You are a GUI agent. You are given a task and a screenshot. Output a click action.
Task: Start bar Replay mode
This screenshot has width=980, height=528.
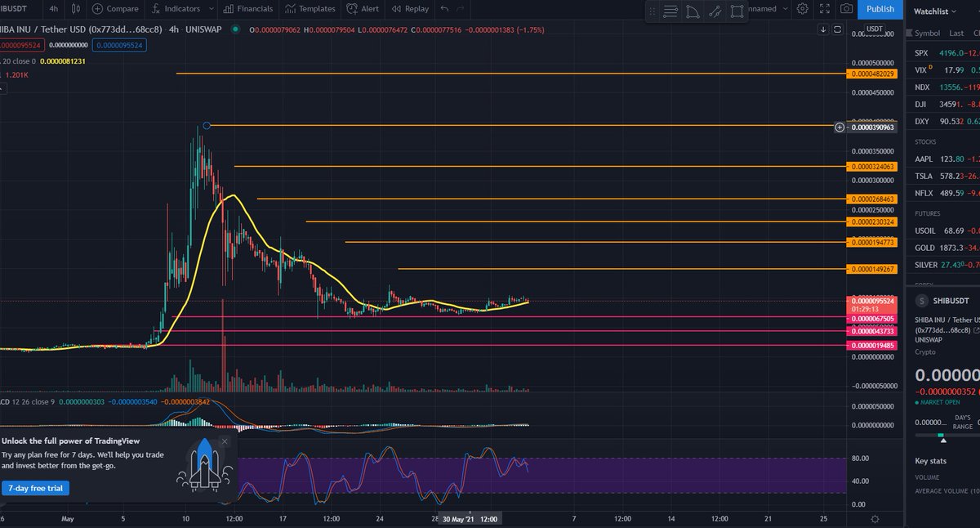click(x=409, y=9)
